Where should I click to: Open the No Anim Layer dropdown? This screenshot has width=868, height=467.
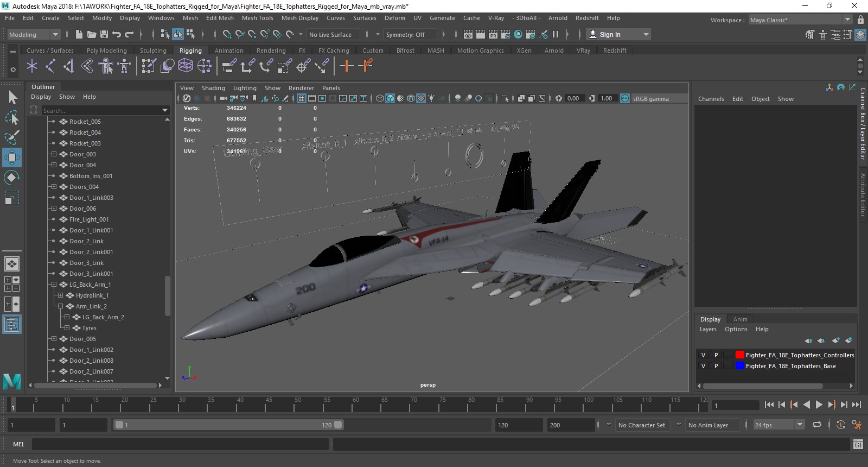(x=713, y=425)
